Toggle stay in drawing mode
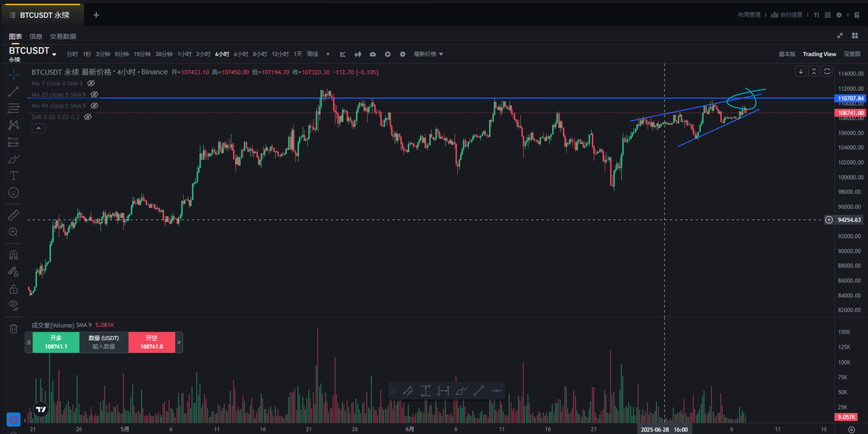 (13, 271)
